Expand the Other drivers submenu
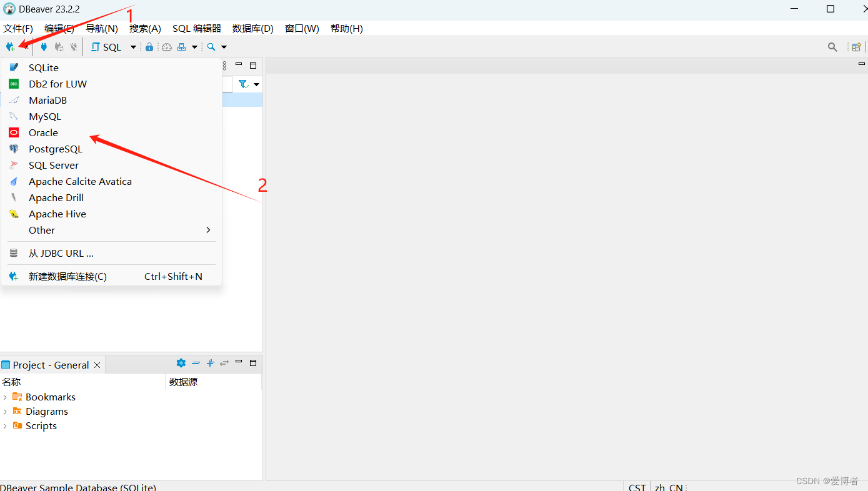 41,230
